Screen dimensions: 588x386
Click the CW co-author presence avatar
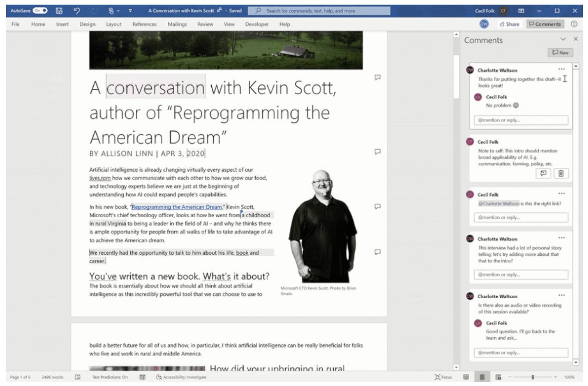tap(484, 24)
